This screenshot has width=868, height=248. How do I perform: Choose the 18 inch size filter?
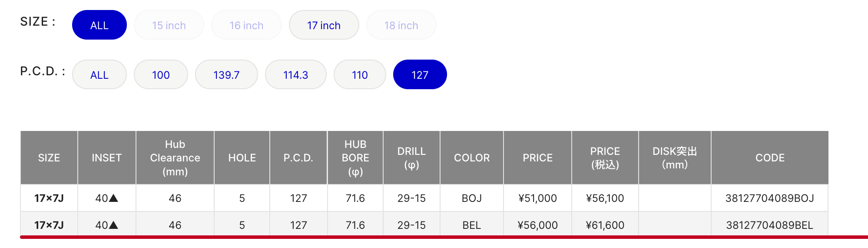click(401, 25)
